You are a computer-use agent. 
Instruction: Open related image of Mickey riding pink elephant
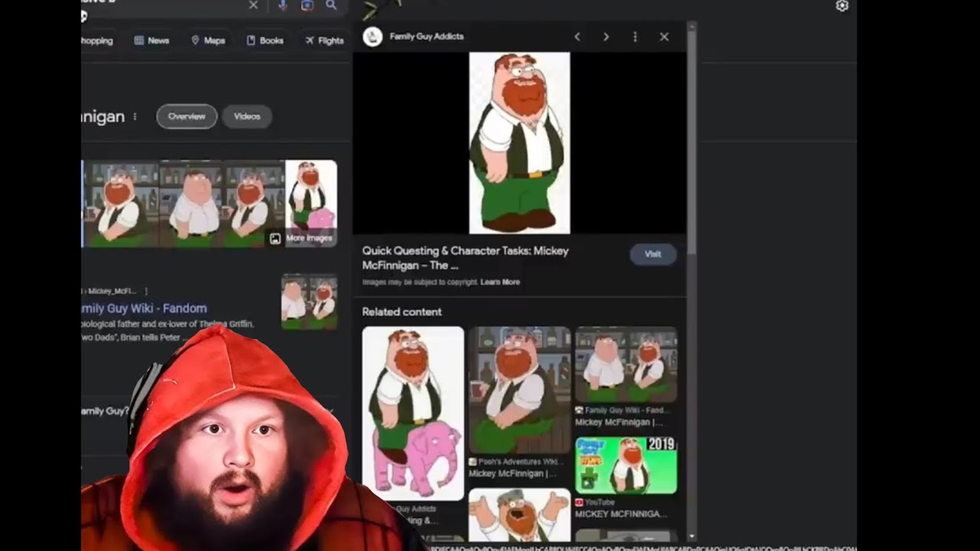pyautogui.click(x=413, y=413)
